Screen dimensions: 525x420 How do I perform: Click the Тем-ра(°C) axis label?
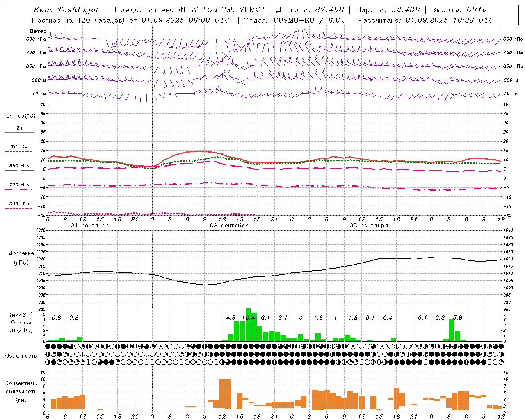pos(19,116)
